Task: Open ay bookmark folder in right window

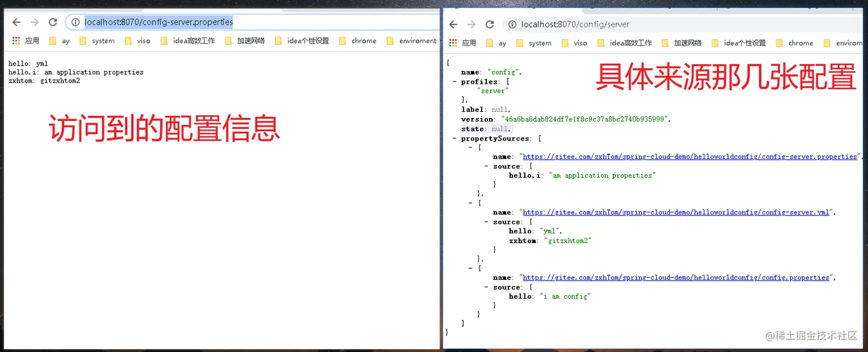Action: (x=497, y=43)
